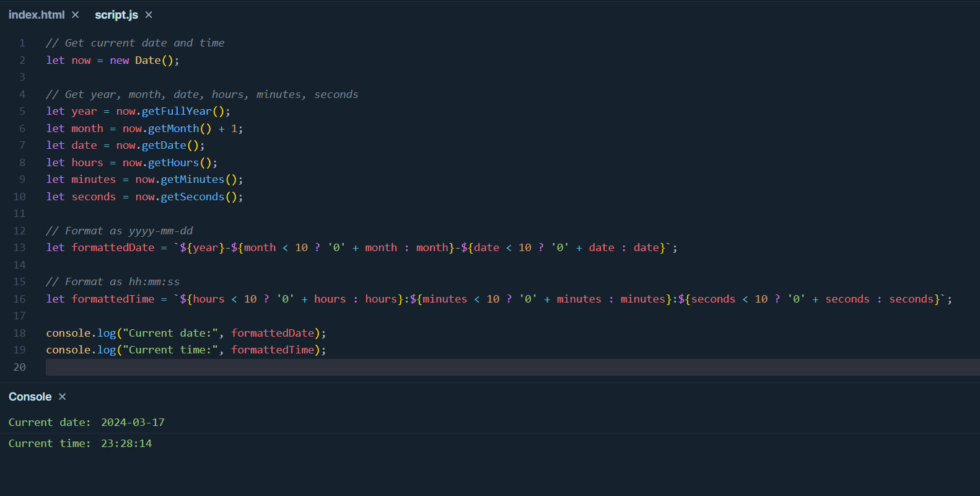Viewport: 980px width, 496px height.
Task: Click the 'Get year, month, date' comment
Action: 202,94
